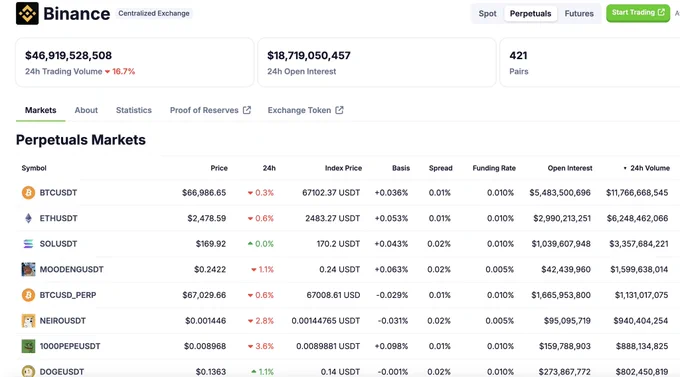Sort table by Funding Rate column
This screenshot has width=680, height=377.
(x=494, y=168)
